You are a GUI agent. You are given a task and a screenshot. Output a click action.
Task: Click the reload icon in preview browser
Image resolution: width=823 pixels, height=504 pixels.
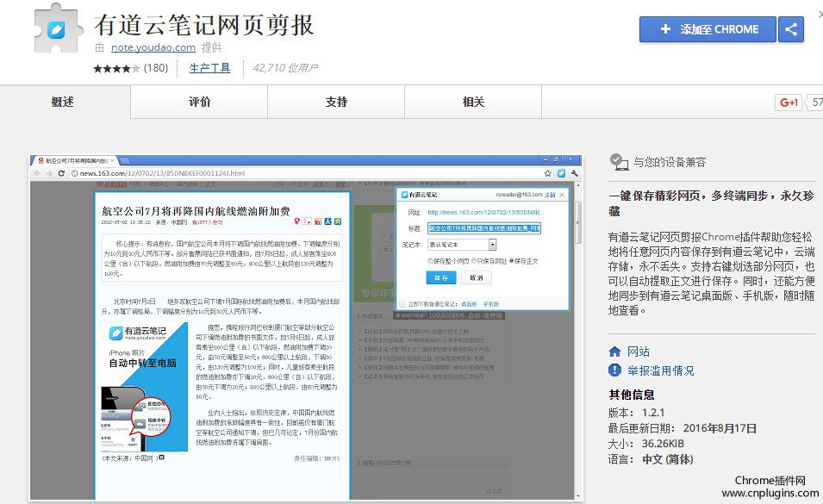(61, 173)
